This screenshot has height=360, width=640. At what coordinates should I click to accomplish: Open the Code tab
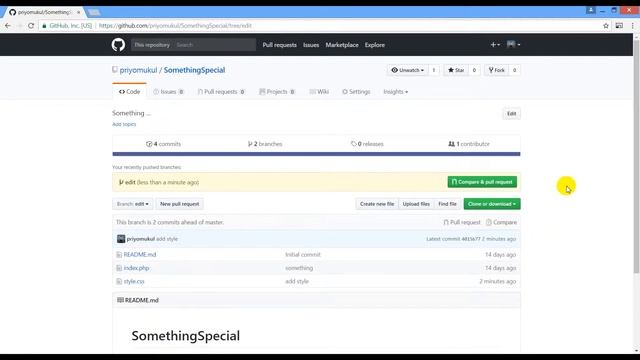click(x=129, y=91)
